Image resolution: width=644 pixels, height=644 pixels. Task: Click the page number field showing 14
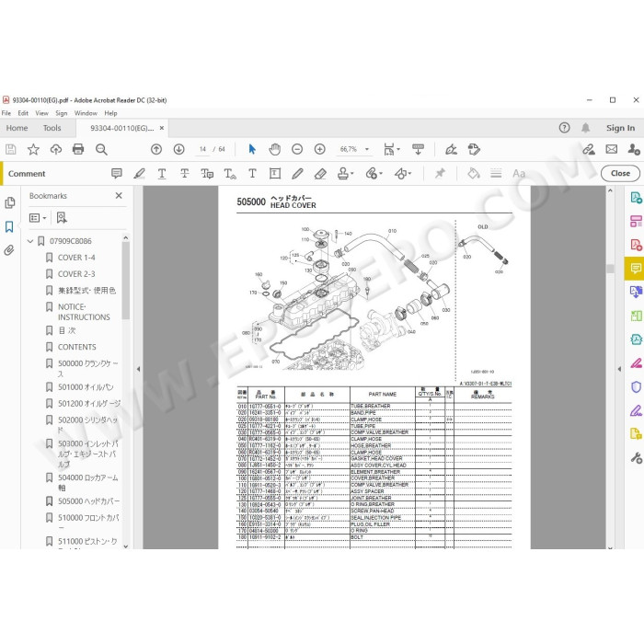pos(202,149)
